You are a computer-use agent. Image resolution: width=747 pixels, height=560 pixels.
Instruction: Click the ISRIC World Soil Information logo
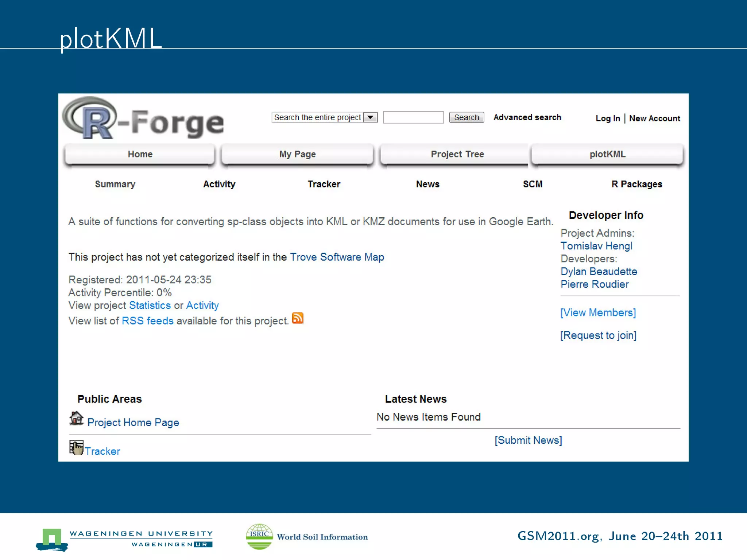tap(307, 537)
